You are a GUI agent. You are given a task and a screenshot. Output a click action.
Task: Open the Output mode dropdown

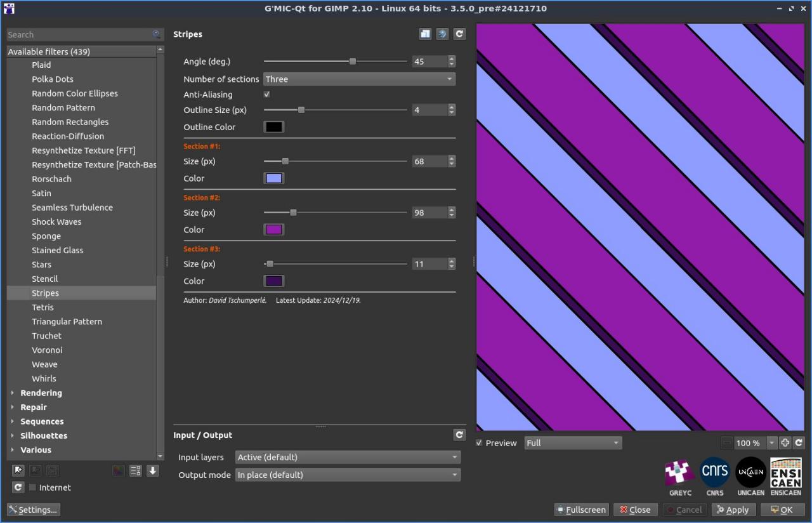pos(348,475)
